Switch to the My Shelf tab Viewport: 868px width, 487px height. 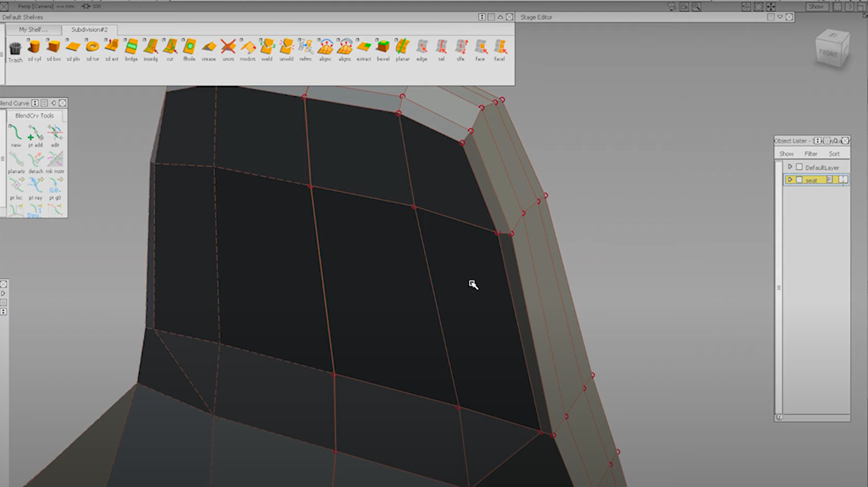[x=34, y=30]
